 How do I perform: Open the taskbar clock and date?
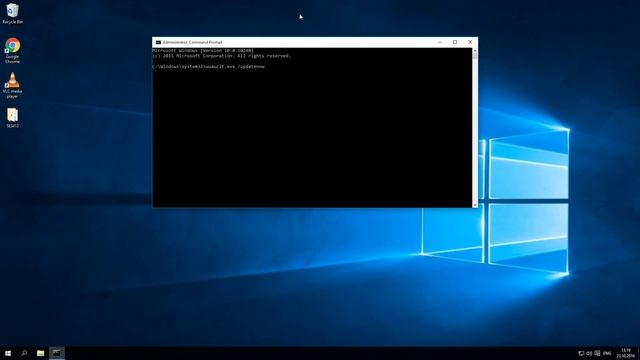[626, 353]
